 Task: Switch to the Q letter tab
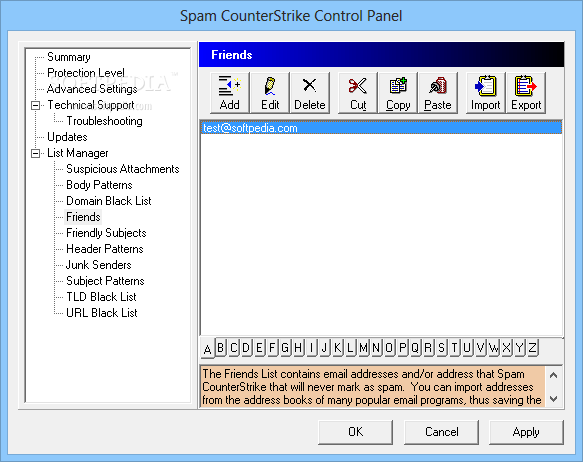click(415, 348)
